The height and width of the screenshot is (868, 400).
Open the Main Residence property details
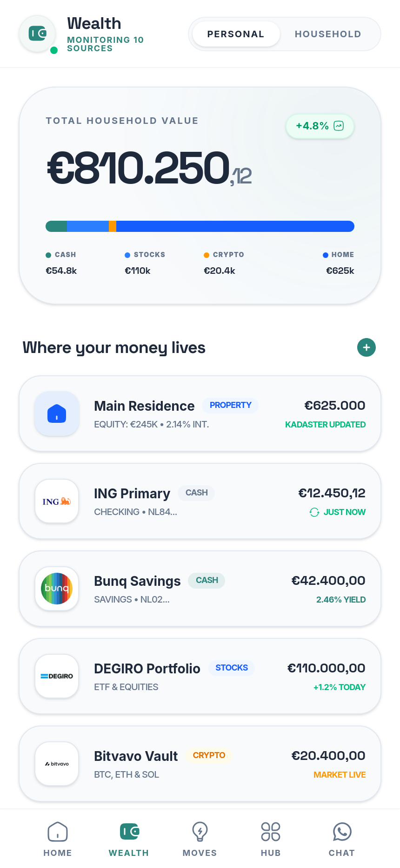coord(200,414)
